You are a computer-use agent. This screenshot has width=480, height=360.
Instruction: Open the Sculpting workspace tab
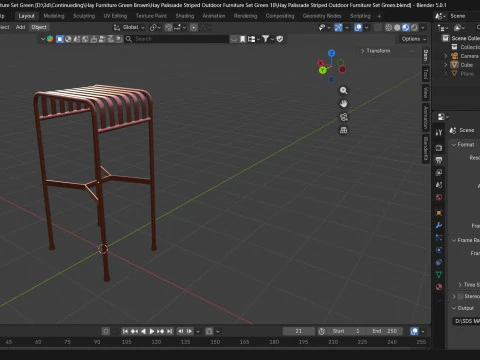coord(84,16)
